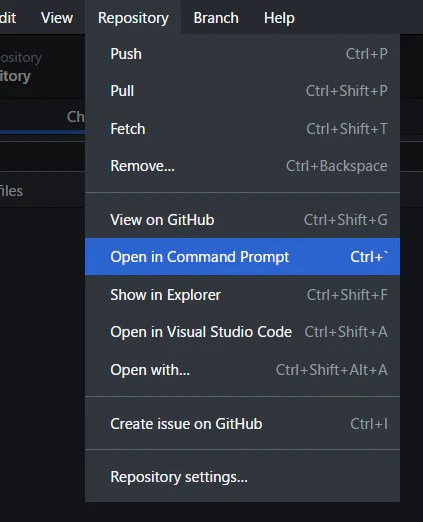
Task: Select Create issue on GitHub
Action: tap(242, 424)
